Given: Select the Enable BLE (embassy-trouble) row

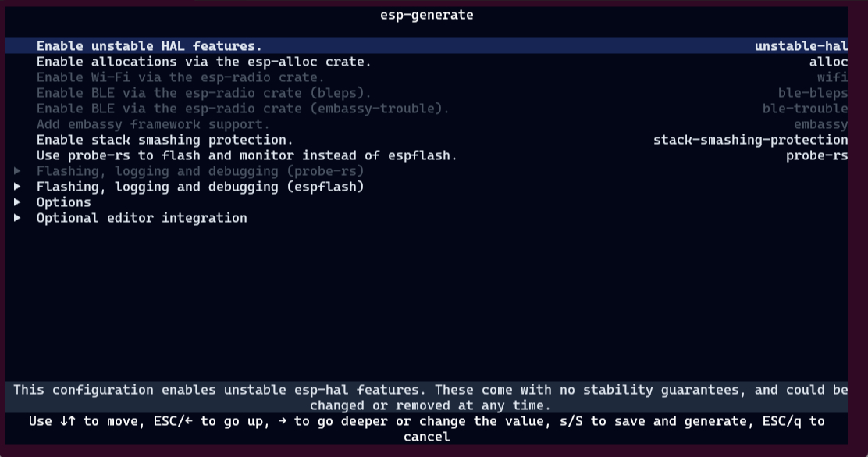Looking at the screenshot, I should click(x=243, y=109).
